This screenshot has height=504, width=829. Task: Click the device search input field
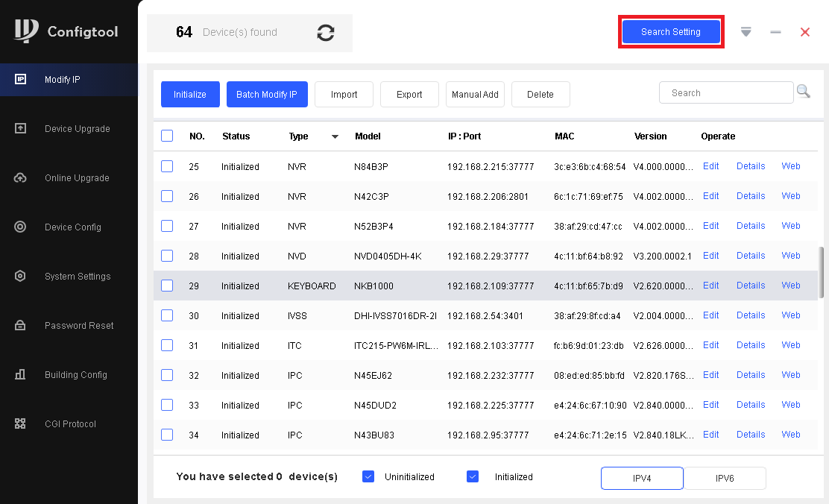(725, 93)
